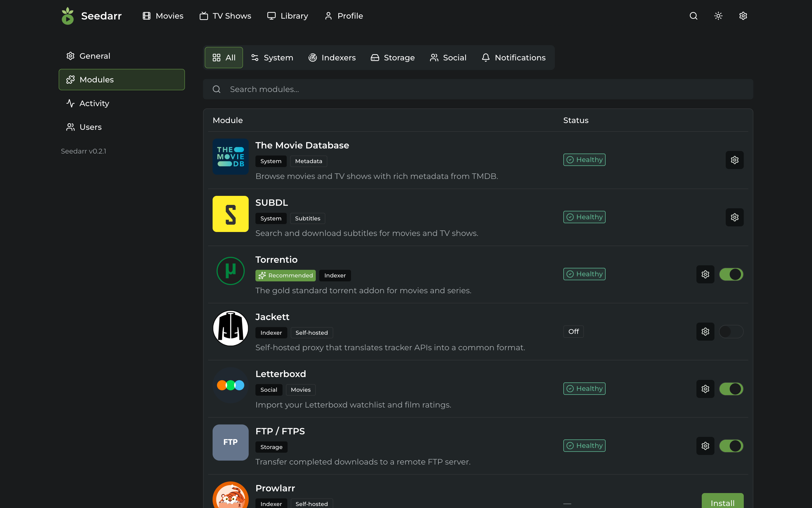Switch to the Indexers tab
Viewport: 812px width, 508px height.
tap(332, 58)
